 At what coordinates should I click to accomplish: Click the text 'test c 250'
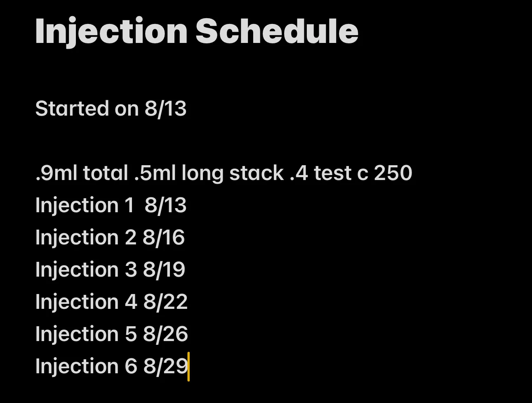click(x=363, y=173)
